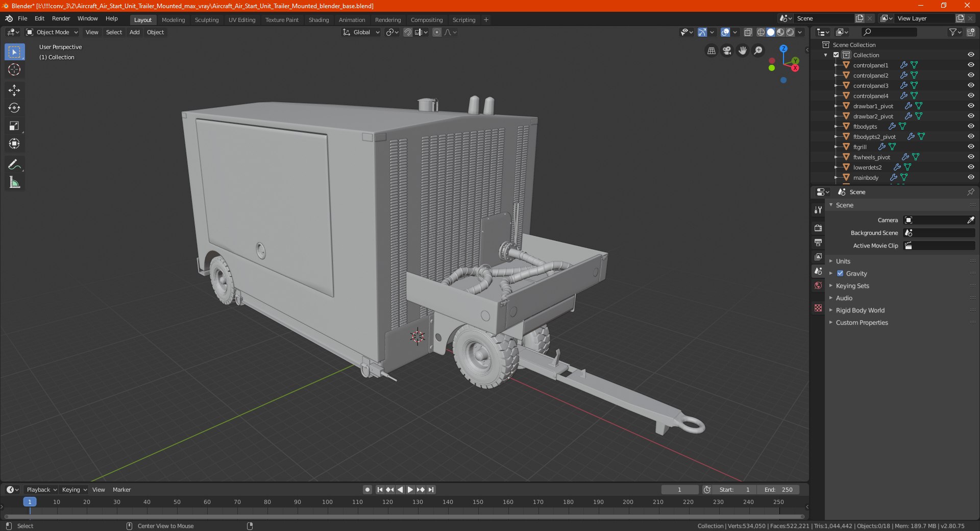The width and height of the screenshot is (980, 531).
Task: Open the World properties tab
Action: click(x=818, y=285)
